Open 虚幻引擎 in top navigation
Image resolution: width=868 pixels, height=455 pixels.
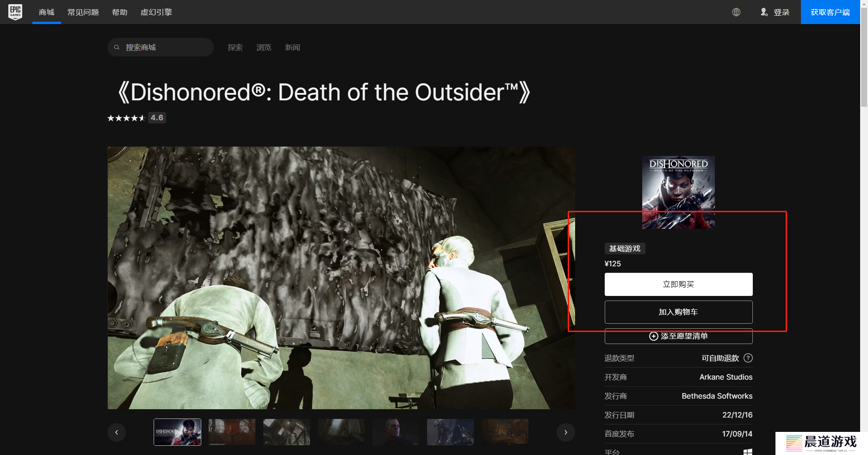click(156, 12)
